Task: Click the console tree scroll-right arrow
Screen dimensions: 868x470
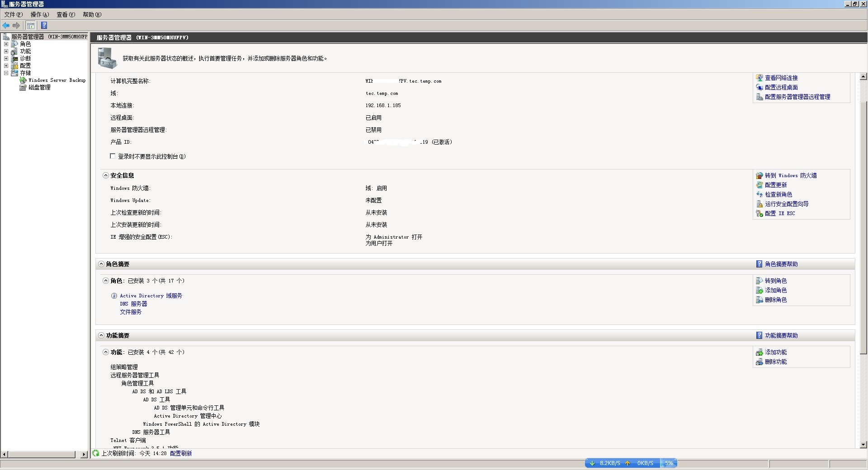Action: 84,454
